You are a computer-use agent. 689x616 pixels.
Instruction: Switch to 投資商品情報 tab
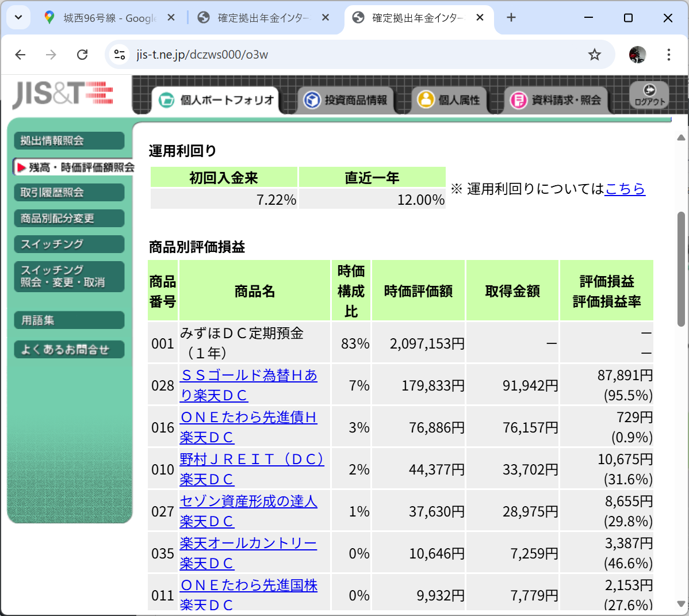pos(346,100)
